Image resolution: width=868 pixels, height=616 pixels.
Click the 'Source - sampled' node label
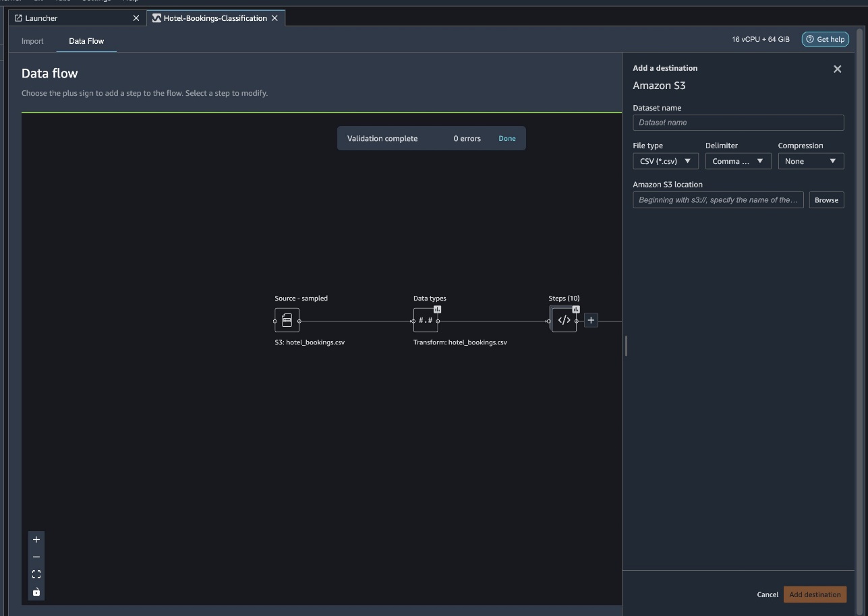[301, 299]
